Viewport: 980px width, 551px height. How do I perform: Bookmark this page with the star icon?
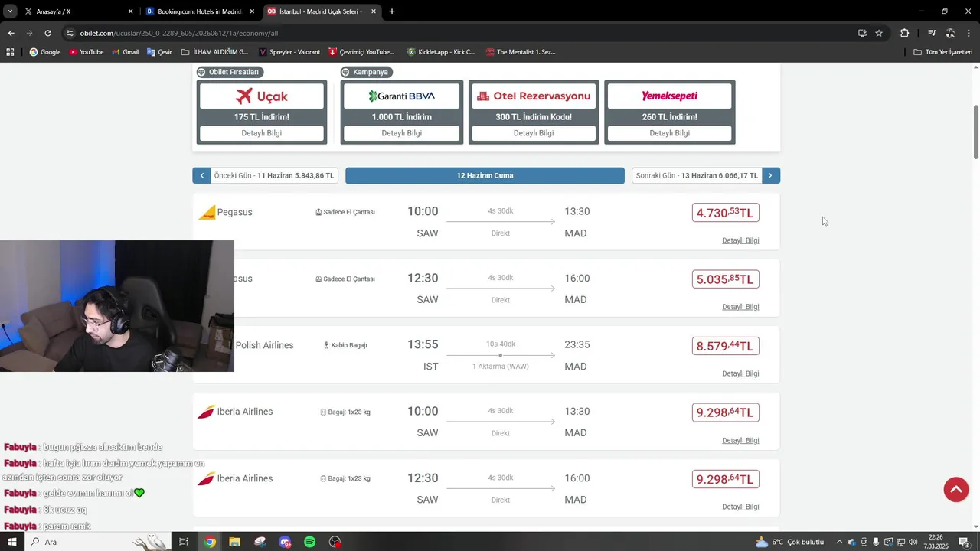tap(879, 33)
